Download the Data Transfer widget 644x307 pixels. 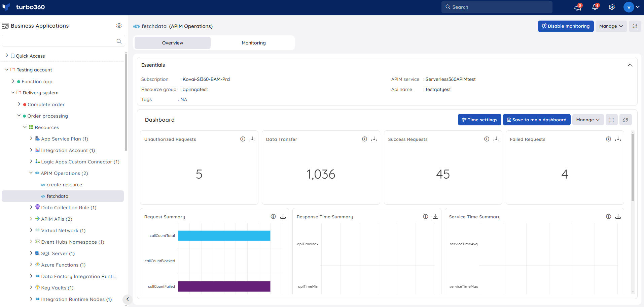(x=374, y=139)
